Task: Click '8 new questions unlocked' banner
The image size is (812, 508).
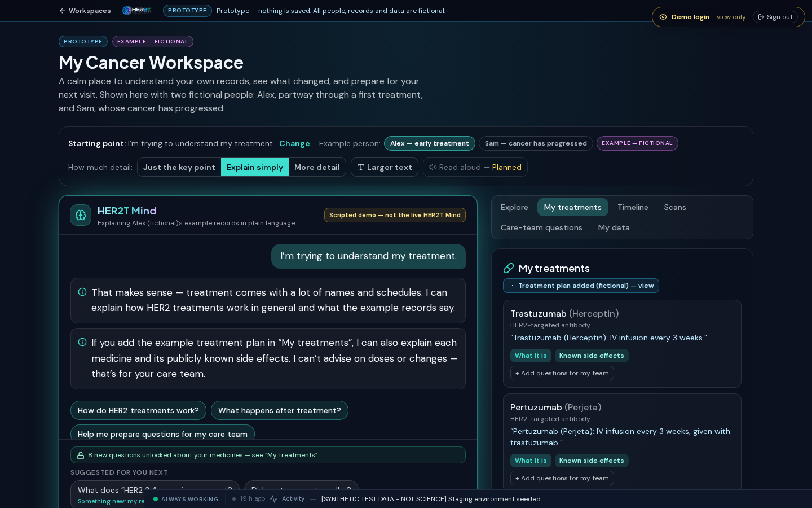Action: [268, 455]
